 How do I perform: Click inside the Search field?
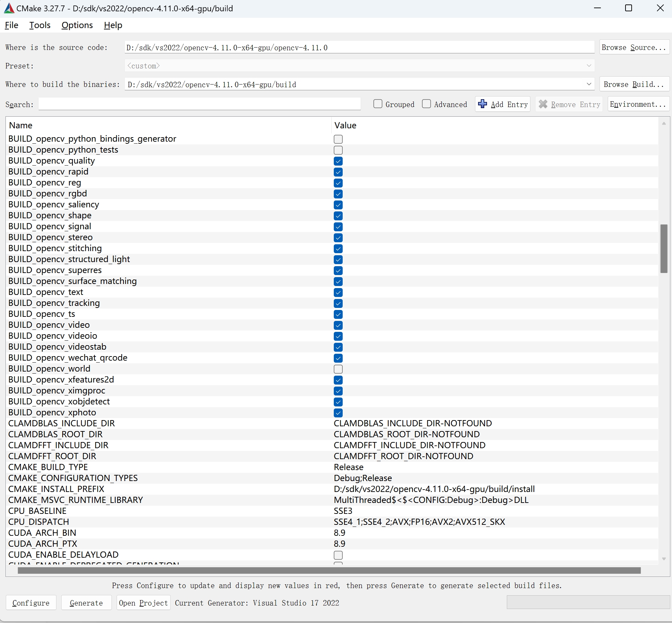pos(198,104)
